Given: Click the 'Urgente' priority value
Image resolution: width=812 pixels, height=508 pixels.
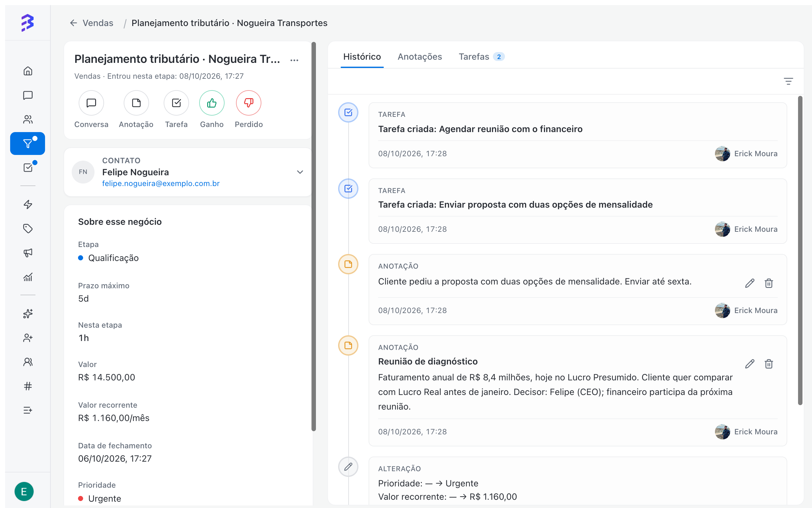Looking at the screenshot, I should click(104, 498).
